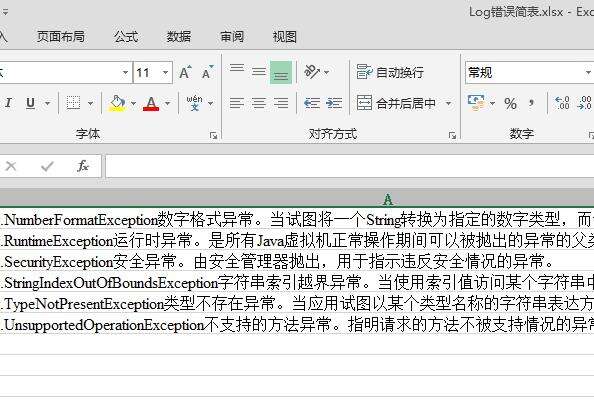Image resolution: width=594 pixels, height=400 pixels.
Task: Apply red font color A
Action: [x=151, y=103]
